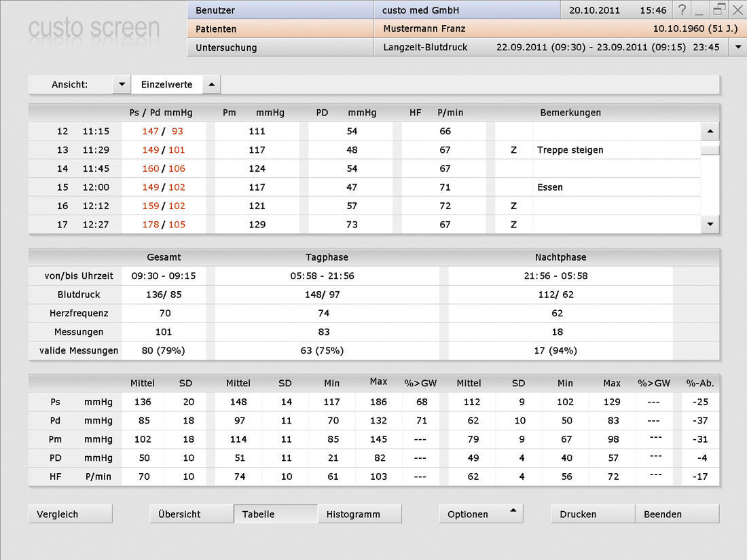This screenshot has height=560, width=747.
Task: Select the Einzelwerte view field
Action: pos(167,84)
